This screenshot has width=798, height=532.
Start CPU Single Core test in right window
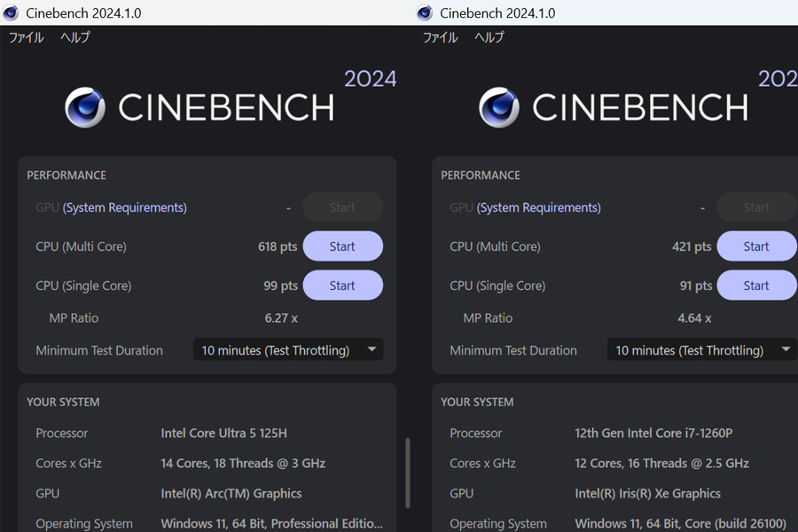[757, 286]
